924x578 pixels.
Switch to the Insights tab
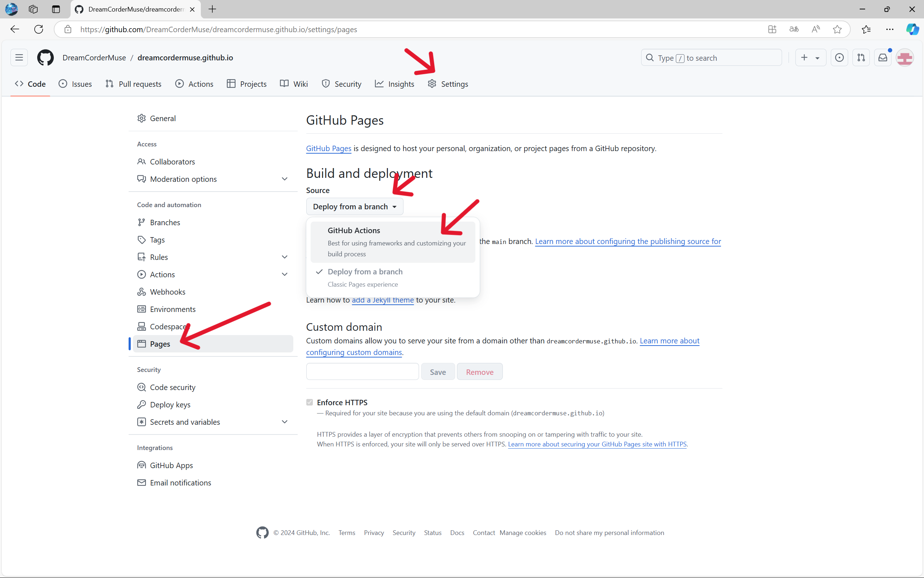(394, 84)
